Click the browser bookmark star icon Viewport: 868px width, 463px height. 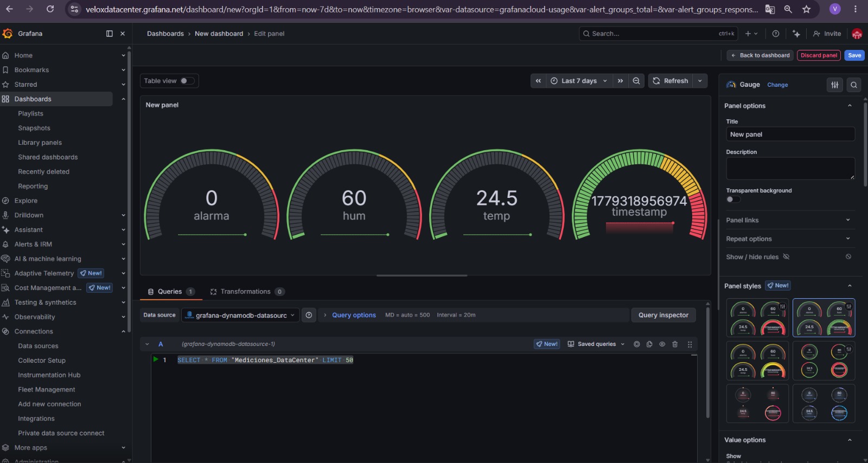pos(807,9)
